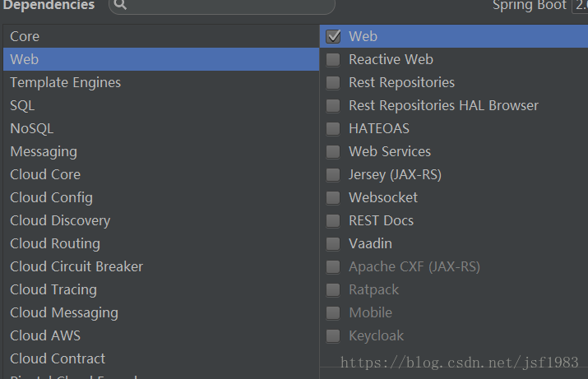Screen dimensions: 588x379
Task: Click the Vaadin label text
Action: pyautogui.click(x=370, y=243)
